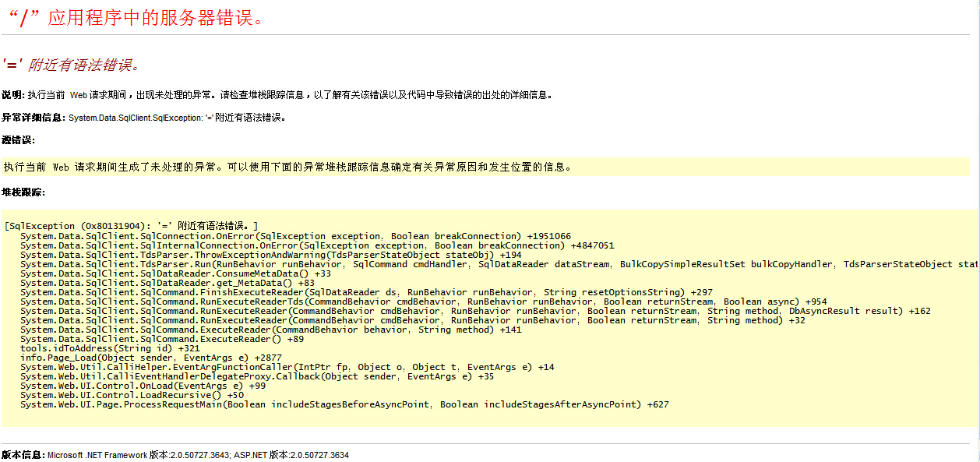
Task: Click the 版本信息 version info footer
Action: click(x=175, y=455)
